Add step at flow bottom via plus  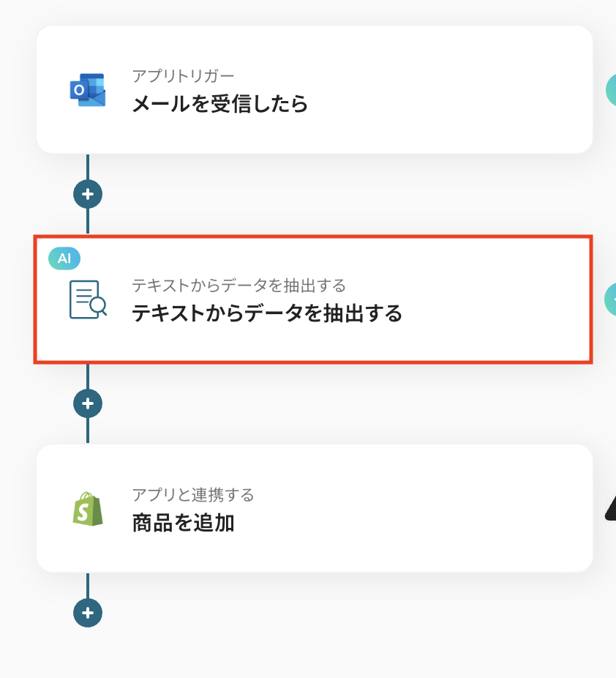(x=88, y=612)
